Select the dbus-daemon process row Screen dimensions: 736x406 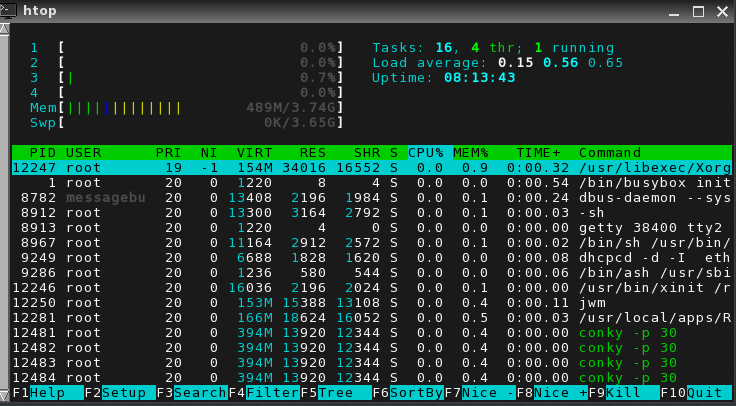click(x=372, y=198)
